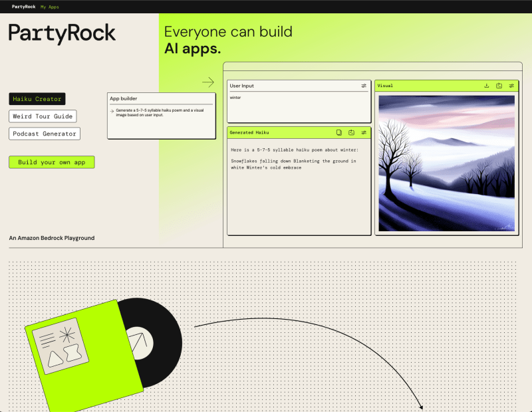Click the 'Generated Haiku' widget title
Screen dimensions: 532x412
tap(249, 133)
